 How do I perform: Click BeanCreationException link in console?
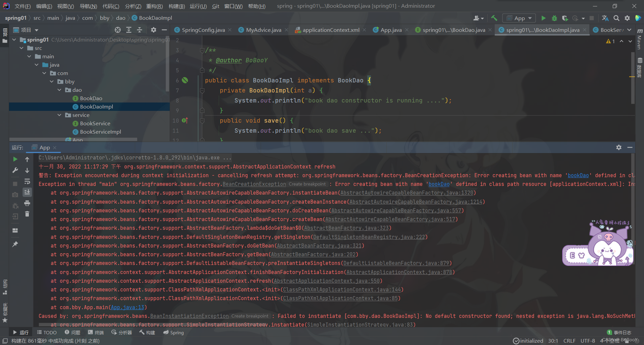pos(254,184)
